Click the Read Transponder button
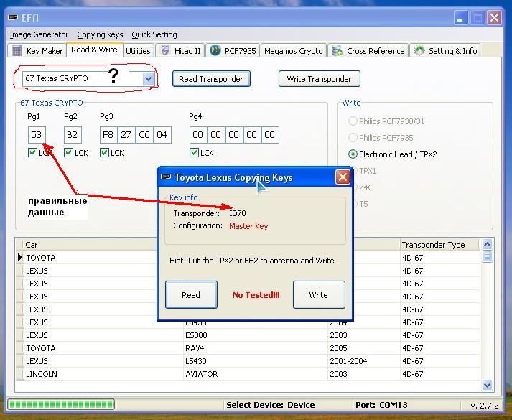The width and height of the screenshot is (512, 420). coord(211,79)
